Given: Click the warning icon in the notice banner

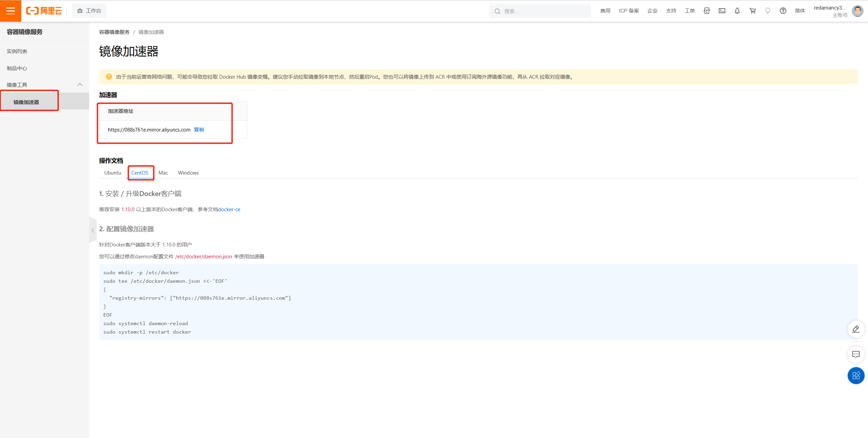Looking at the screenshot, I should 109,77.
